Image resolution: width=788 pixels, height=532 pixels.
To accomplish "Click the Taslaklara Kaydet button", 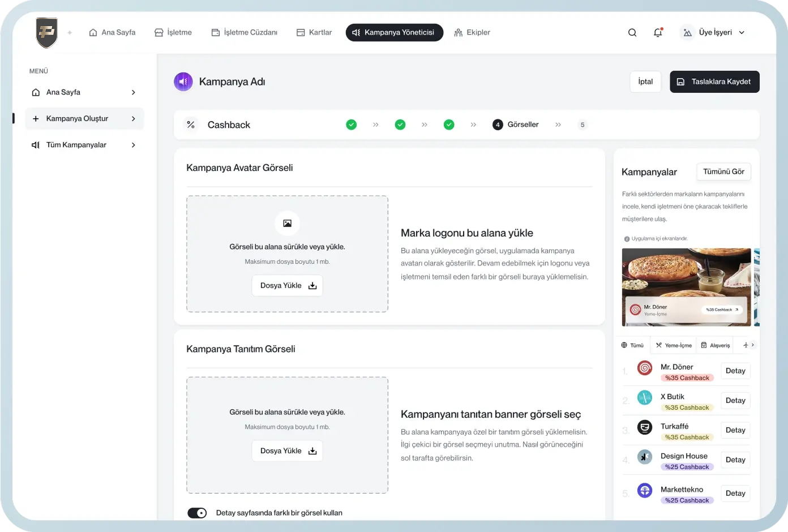I will coord(714,82).
